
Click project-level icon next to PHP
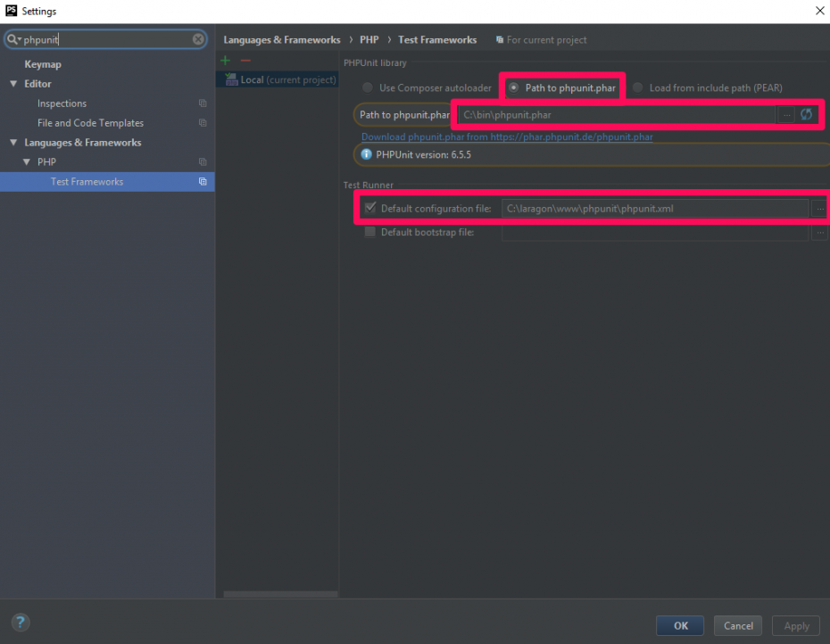(203, 162)
